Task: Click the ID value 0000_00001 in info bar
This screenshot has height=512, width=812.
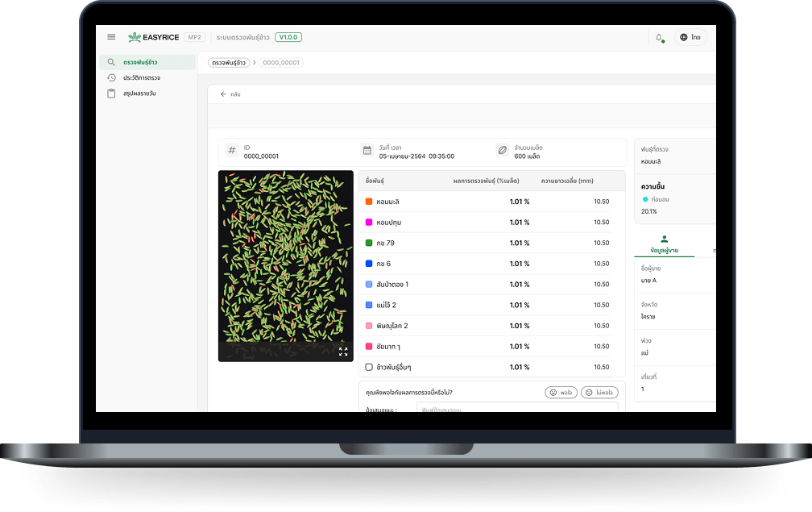Action: click(x=262, y=156)
